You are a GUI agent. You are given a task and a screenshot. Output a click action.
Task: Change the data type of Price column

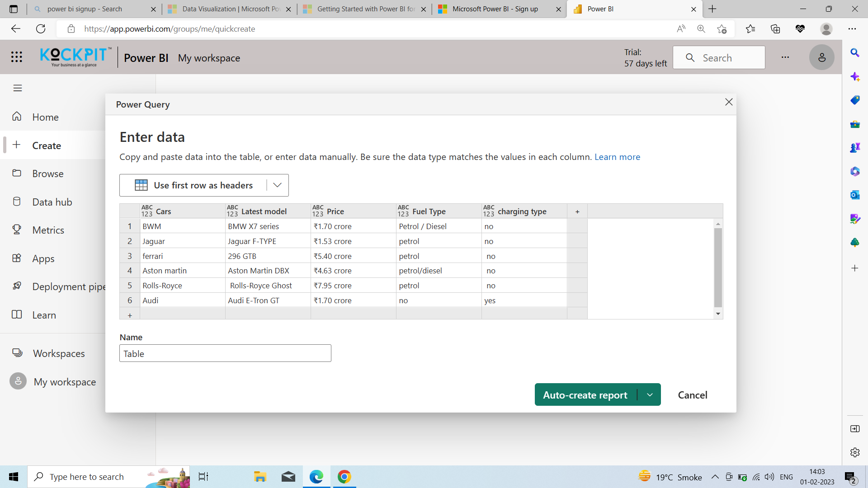[x=318, y=211]
